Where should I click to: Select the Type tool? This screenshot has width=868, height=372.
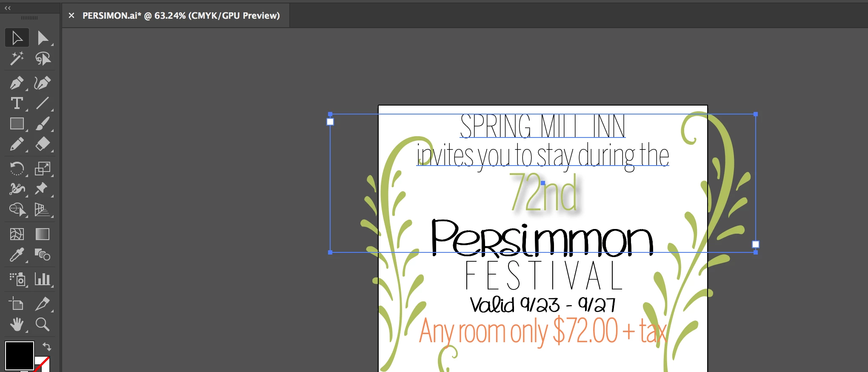(x=17, y=103)
